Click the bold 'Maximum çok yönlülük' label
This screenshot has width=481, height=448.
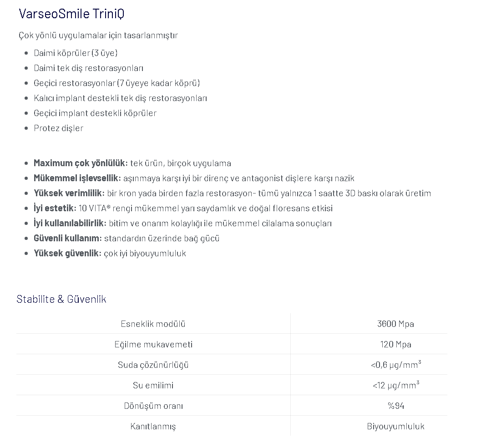[81, 163]
